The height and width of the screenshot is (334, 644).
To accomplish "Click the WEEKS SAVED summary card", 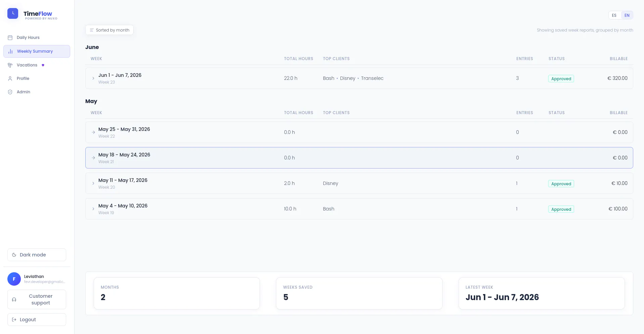I will [x=359, y=293].
